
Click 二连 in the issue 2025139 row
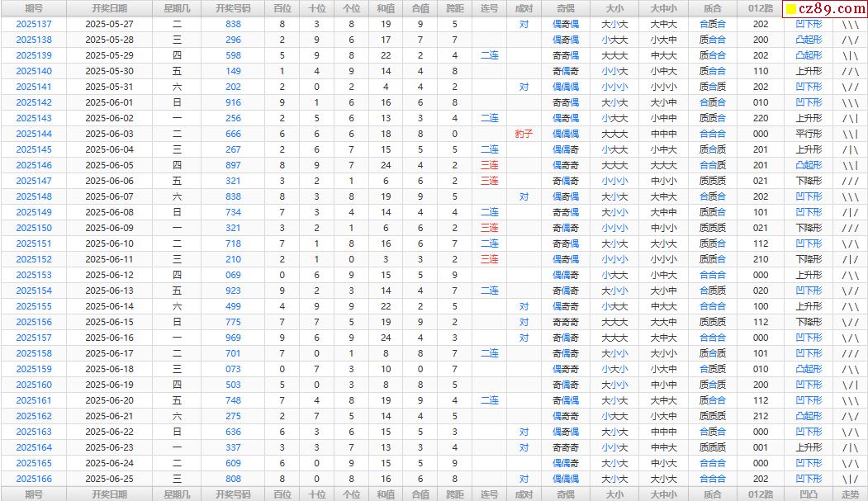(x=490, y=56)
